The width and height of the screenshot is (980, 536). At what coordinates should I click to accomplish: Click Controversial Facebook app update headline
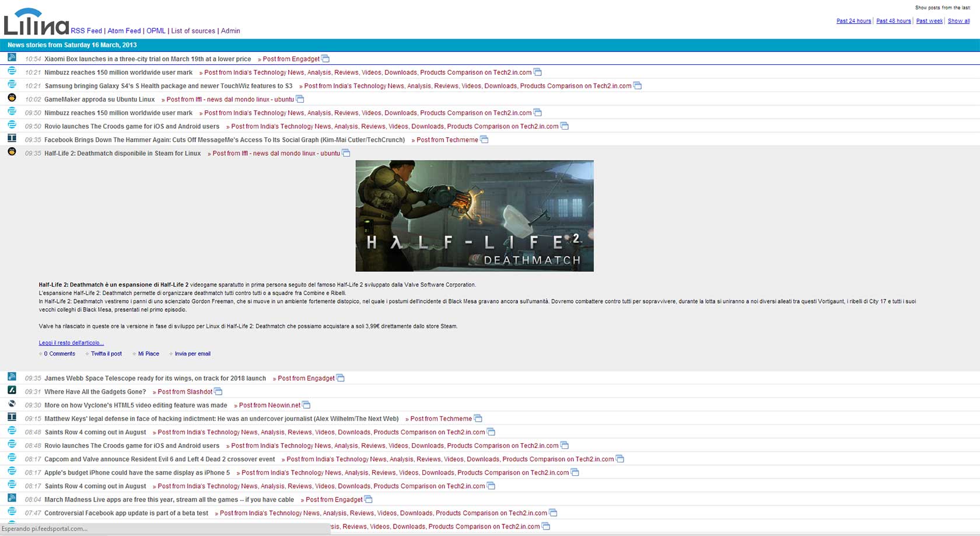[126, 513]
